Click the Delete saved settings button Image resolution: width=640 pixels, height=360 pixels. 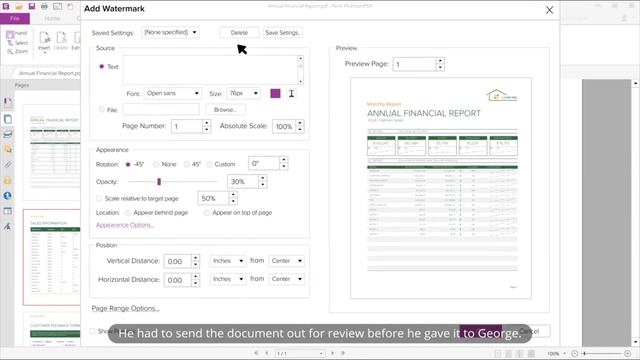pos(239,33)
